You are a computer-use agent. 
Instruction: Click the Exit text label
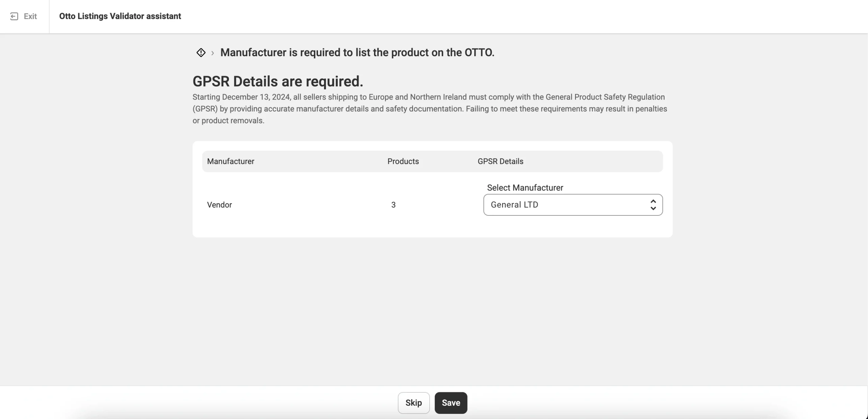30,16
